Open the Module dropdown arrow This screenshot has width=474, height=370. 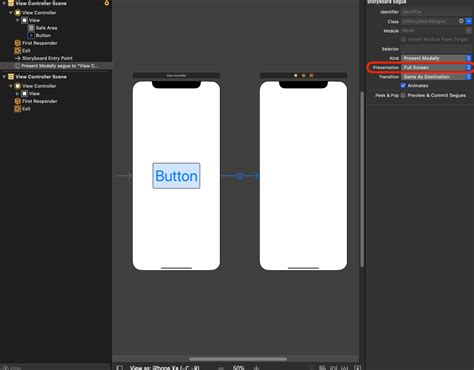[469, 31]
